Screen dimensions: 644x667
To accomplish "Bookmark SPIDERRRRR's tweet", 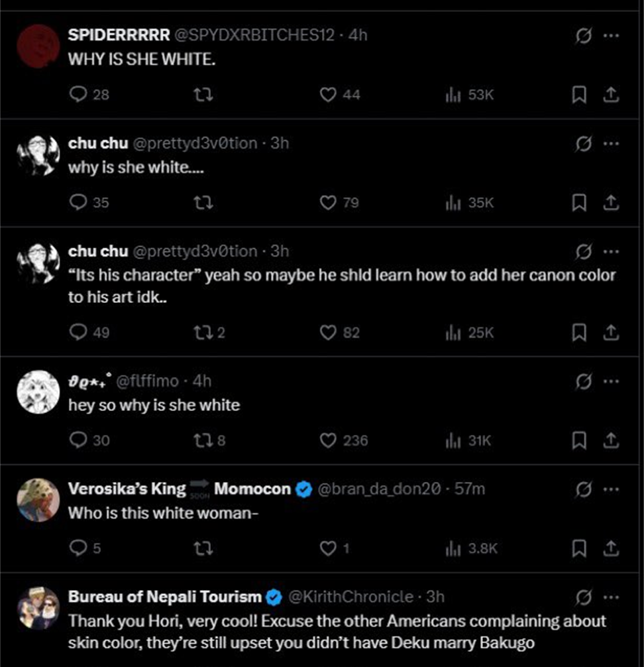I will click(x=578, y=95).
